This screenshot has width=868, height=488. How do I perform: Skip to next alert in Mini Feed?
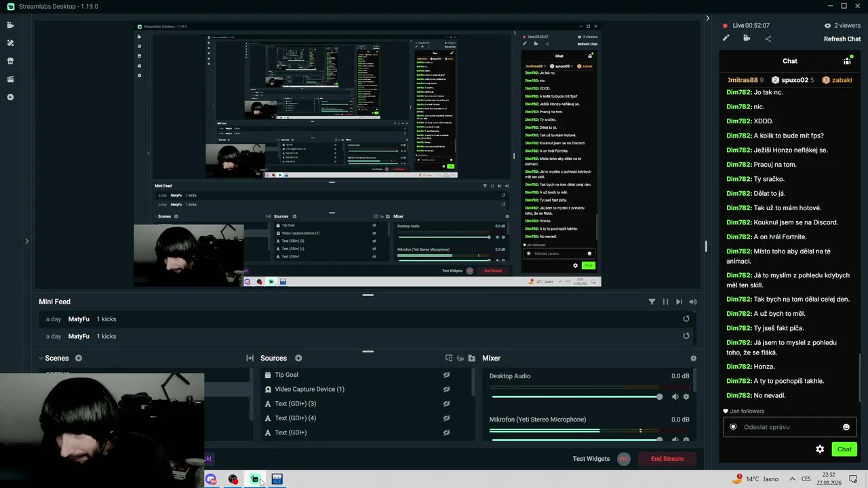coord(679,302)
